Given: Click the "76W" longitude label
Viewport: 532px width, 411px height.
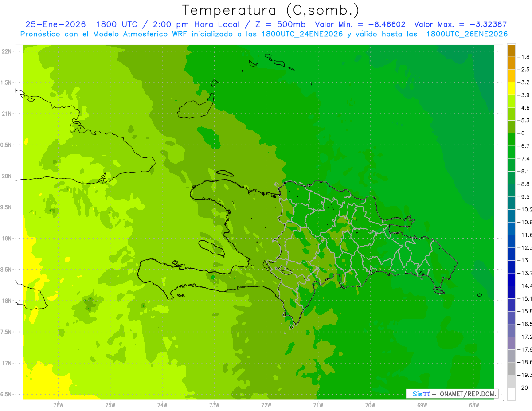Looking at the screenshot, I should coord(58,405).
